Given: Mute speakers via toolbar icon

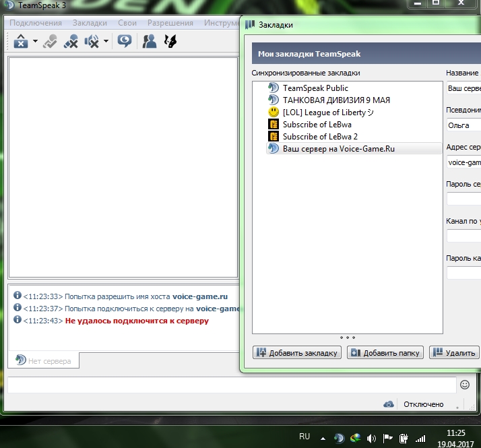Looking at the screenshot, I should click(92, 41).
